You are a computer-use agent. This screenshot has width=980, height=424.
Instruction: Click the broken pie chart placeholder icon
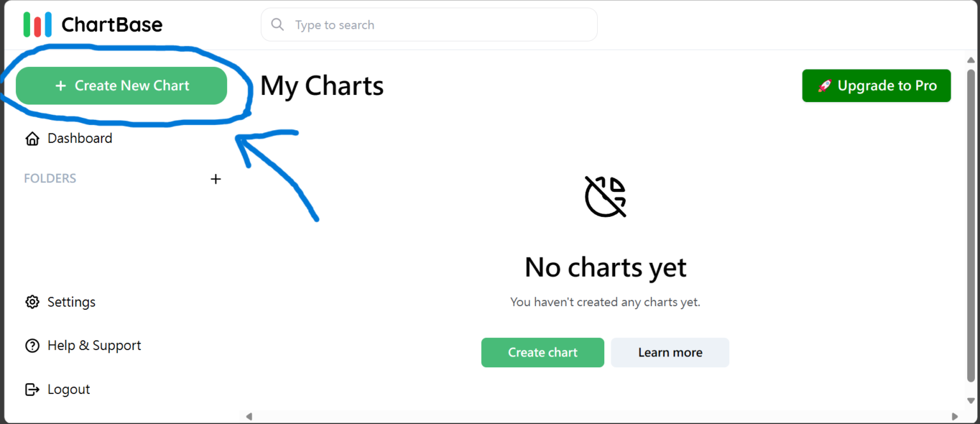[x=605, y=196]
